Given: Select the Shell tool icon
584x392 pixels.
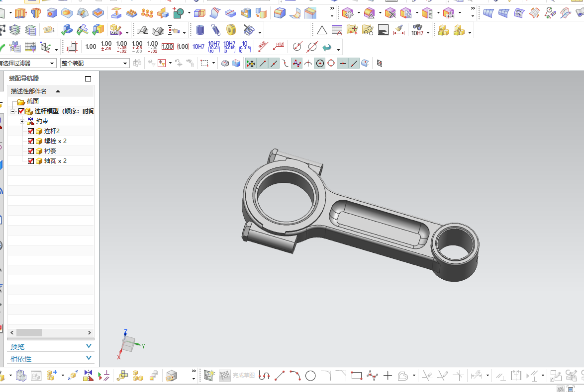Looking at the screenshot, I should tap(246, 13).
